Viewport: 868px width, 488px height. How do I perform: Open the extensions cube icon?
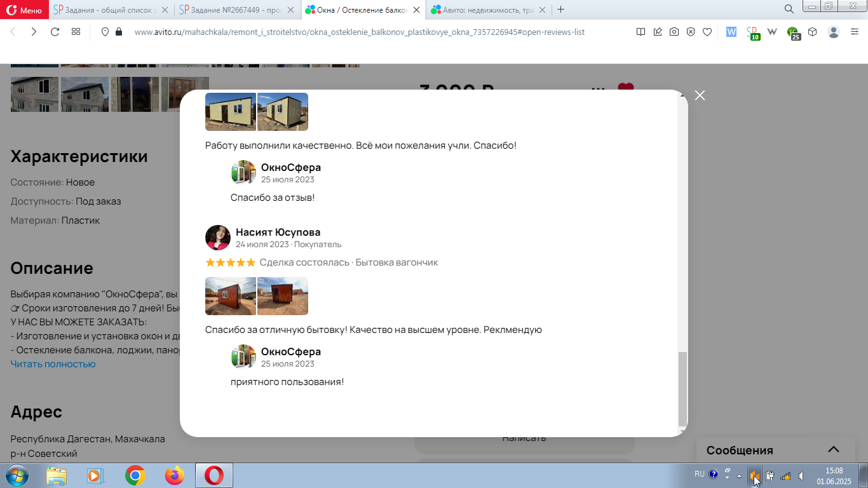click(812, 32)
